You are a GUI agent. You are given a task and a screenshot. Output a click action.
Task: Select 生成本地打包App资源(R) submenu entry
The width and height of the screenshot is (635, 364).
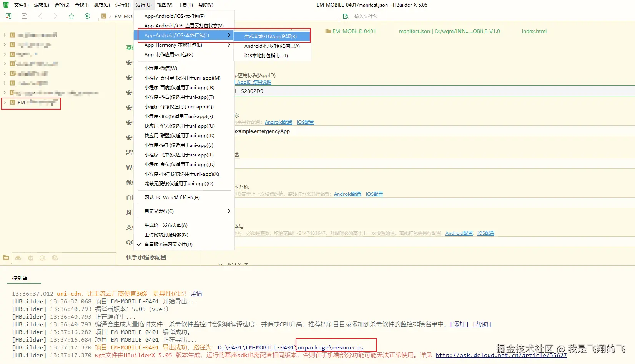(x=271, y=36)
